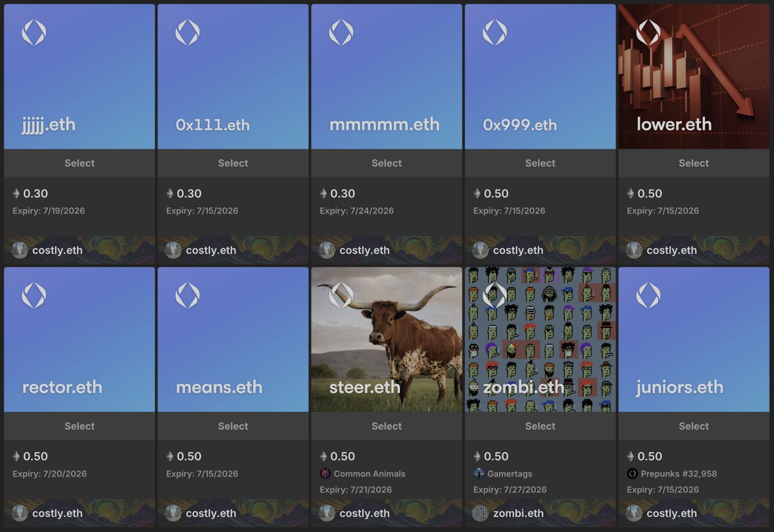This screenshot has height=532, width=774.
Task: Click the Common Animals collection icon
Action: tap(325, 473)
